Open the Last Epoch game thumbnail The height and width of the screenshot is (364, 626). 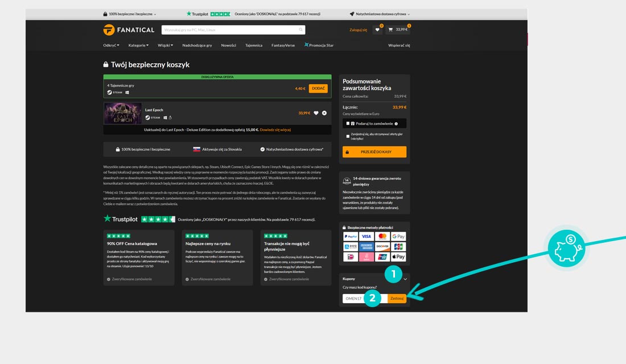(x=122, y=113)
